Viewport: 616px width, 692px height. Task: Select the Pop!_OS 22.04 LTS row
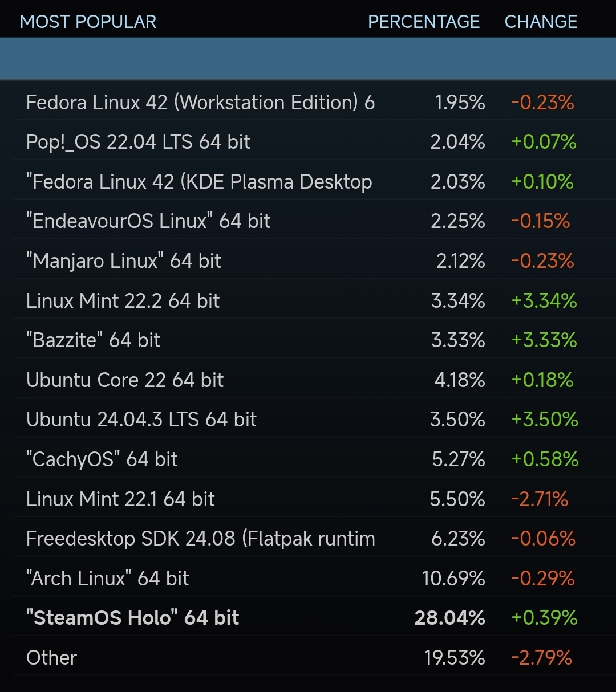(x=138, y=142)
